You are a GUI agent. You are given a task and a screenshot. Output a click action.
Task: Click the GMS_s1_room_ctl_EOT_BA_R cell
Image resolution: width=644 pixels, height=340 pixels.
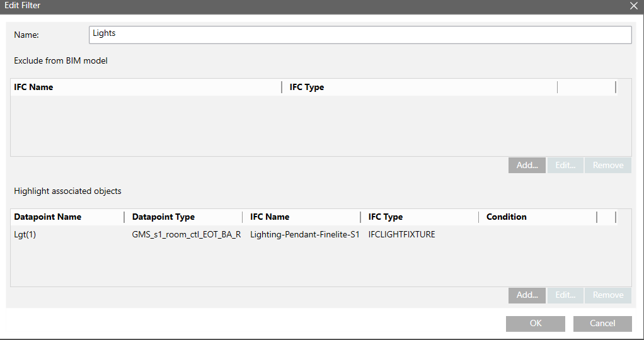tap(187, 235)
